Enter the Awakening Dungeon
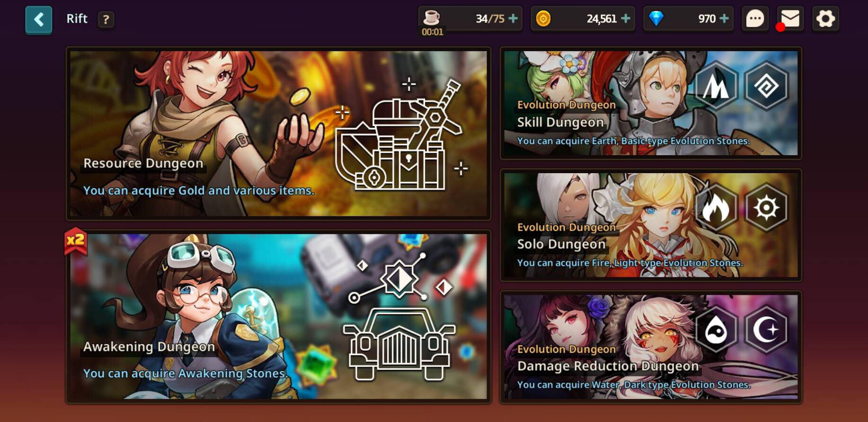The height and width of the screenshot is (422, 868). click(278, 317)
